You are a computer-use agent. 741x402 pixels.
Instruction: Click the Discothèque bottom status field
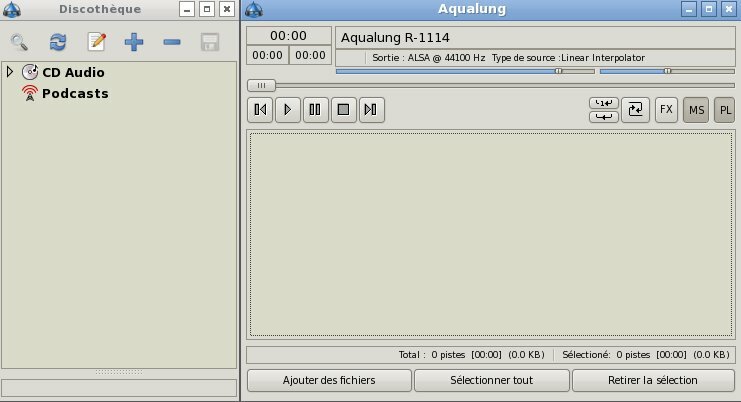pyautogui.click(x=119, y=388)
